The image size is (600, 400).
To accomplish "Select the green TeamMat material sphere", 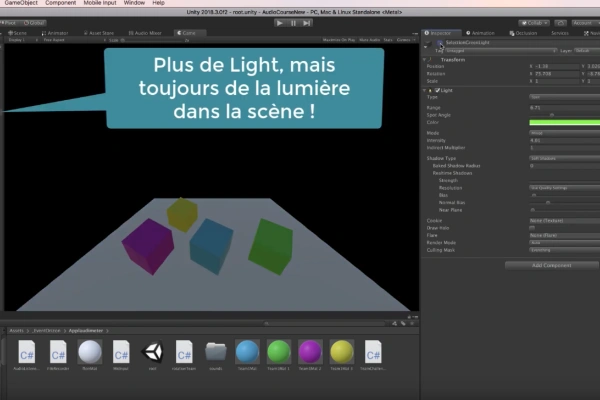I will coord(279,351).
